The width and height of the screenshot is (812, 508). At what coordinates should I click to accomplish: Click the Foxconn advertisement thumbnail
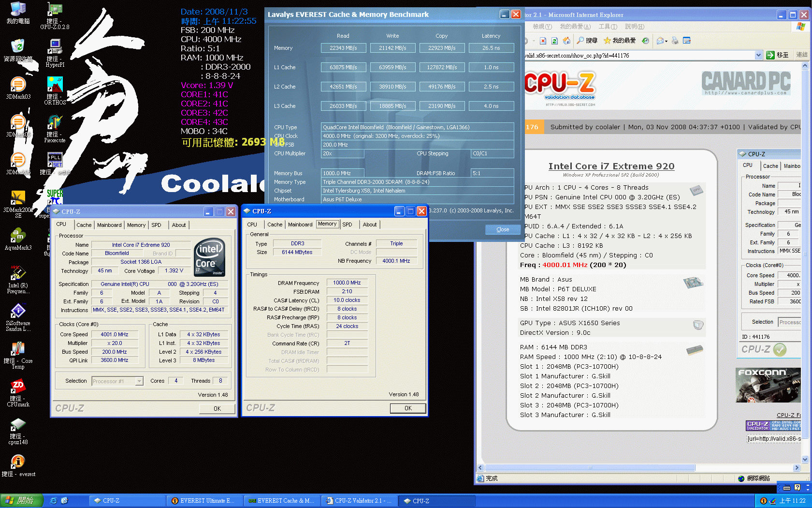(768, 385)
